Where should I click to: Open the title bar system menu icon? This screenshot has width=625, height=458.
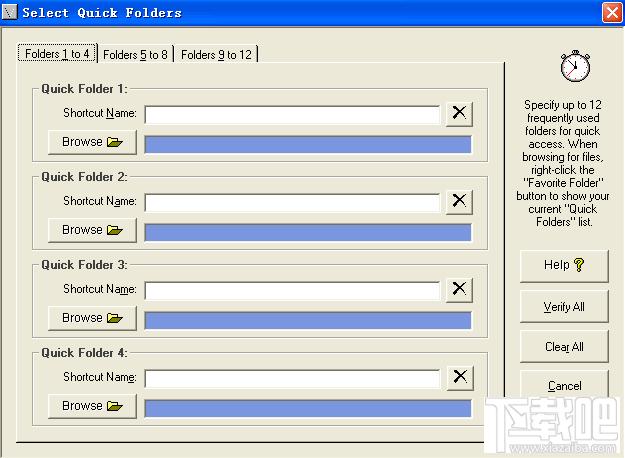point(10,12)
